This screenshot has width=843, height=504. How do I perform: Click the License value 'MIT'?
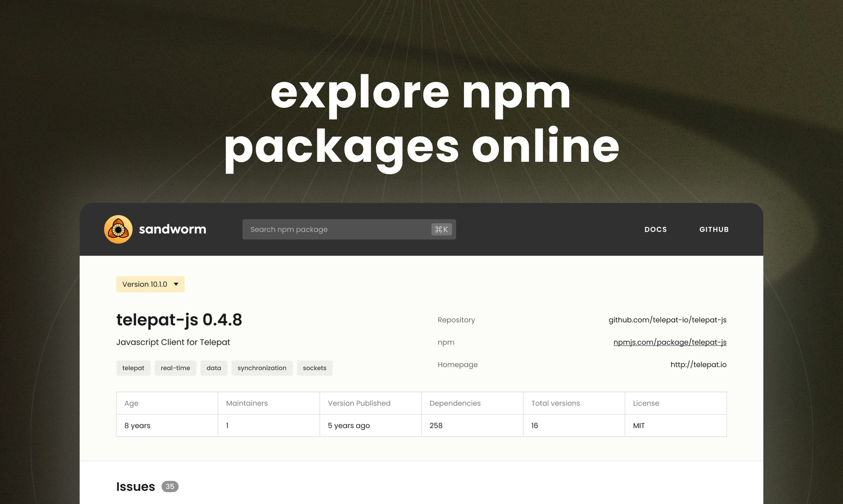[x=639, y=425]
